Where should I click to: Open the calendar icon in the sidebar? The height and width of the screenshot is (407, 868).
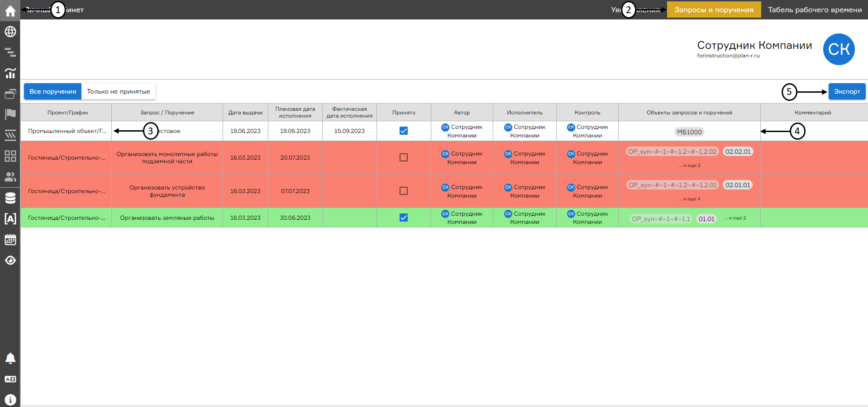[10, 239]
